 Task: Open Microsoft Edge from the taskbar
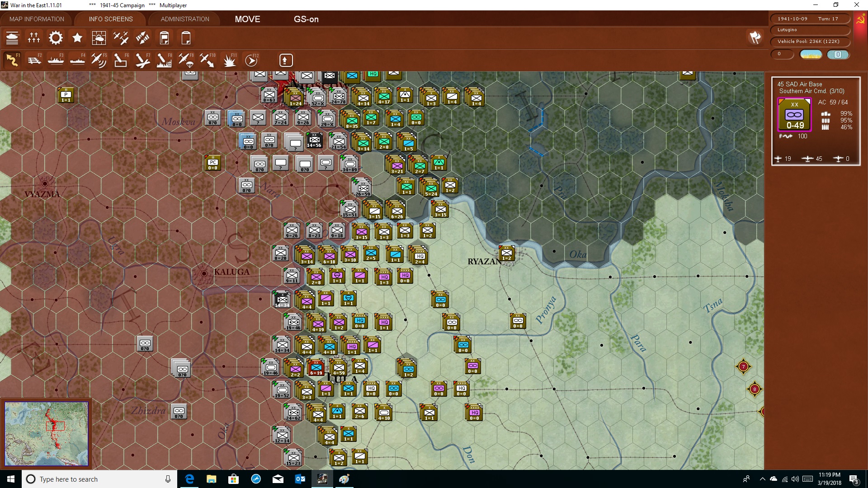pos(189,479)
